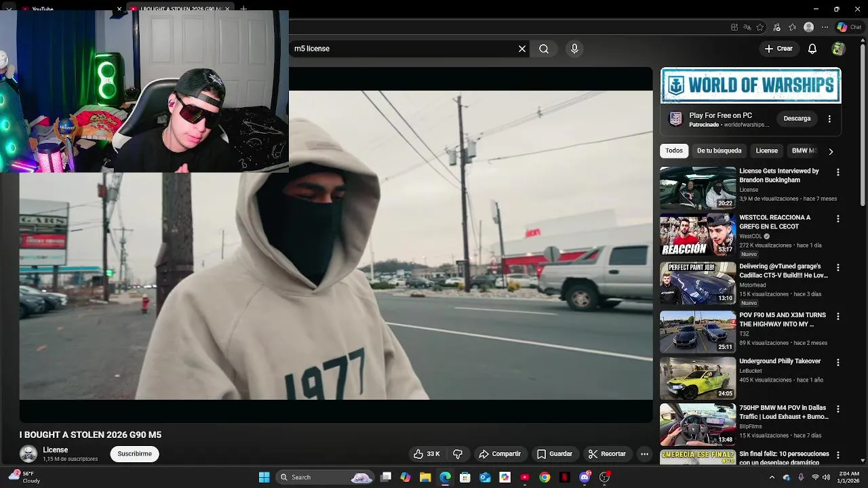
Task: Open Edge settings and more menu
Action: pyautogui.click(x=825, y=27)
